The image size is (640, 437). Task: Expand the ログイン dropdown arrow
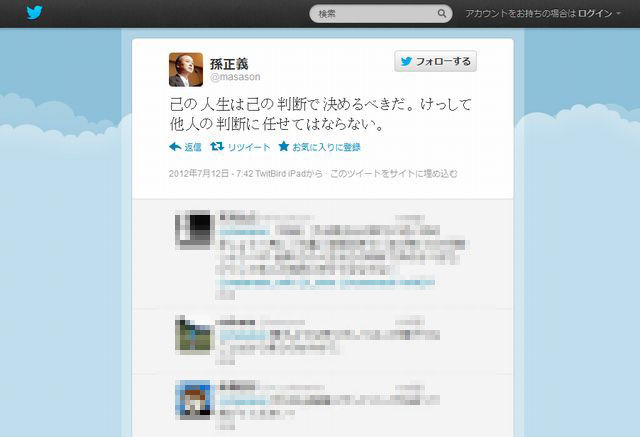(x=619, y=13)
